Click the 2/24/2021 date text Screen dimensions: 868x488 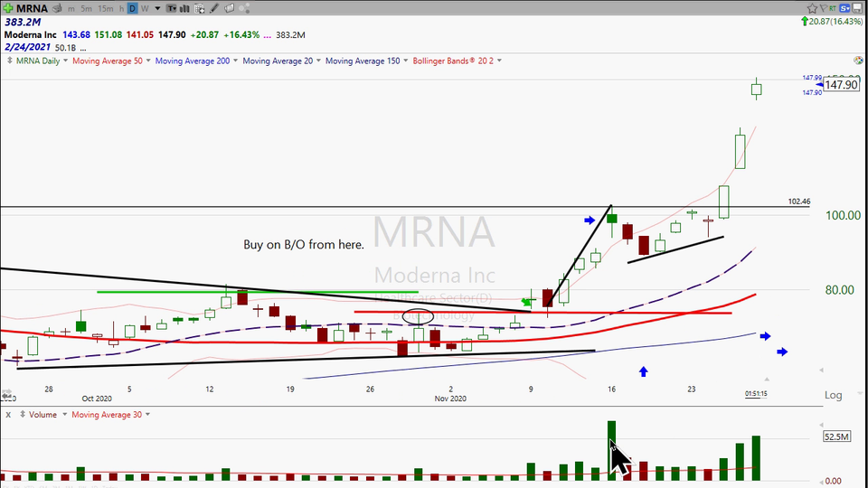coord(27,47)
